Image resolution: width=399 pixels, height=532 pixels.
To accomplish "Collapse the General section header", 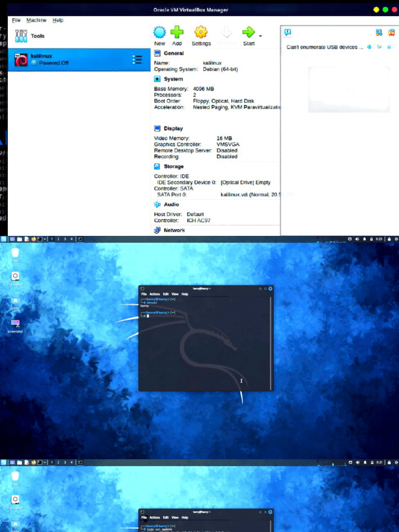I will pyautogui.click(x=173, y=53).
